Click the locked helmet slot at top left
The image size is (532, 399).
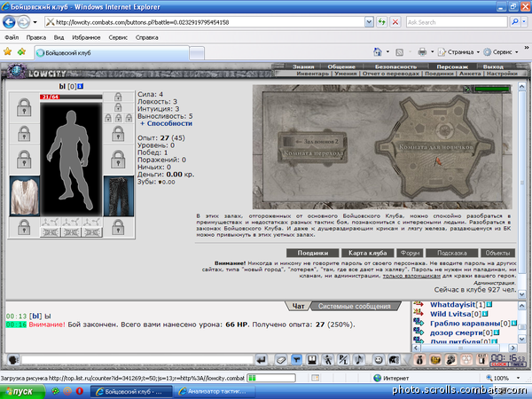pyautogui.click(x=24, y=107)
